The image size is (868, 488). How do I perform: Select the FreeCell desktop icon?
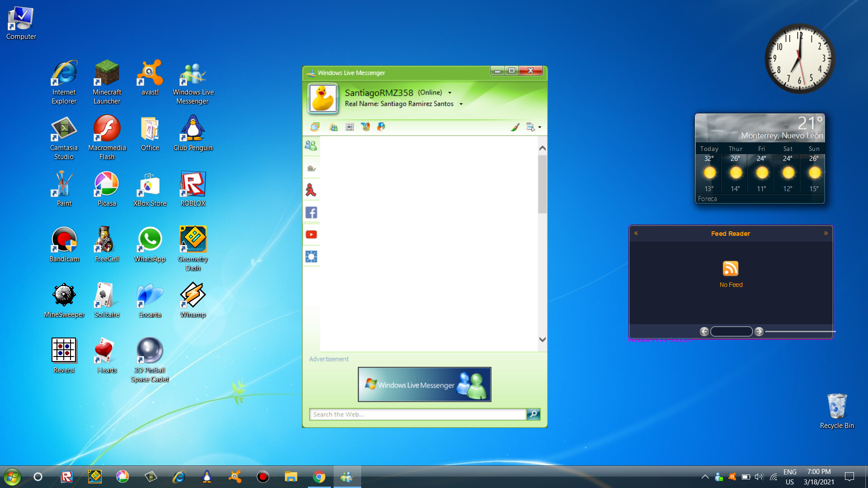[107, 244]
